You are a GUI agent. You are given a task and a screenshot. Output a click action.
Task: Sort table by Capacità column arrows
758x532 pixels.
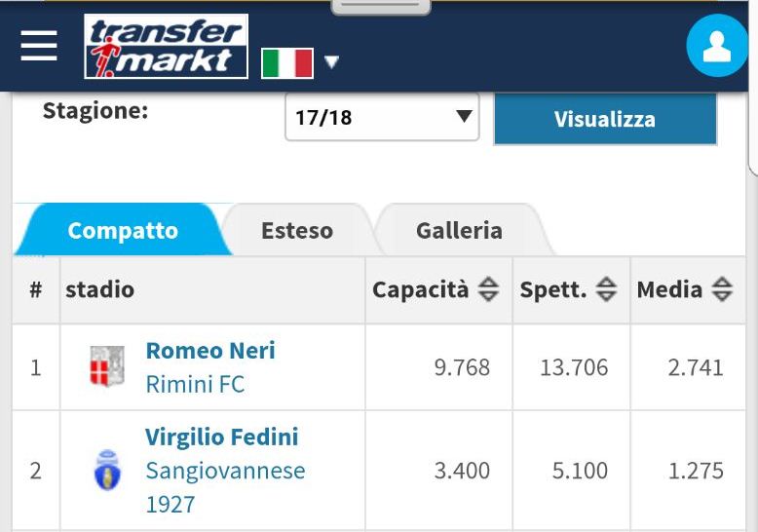[x=488, y=289]
